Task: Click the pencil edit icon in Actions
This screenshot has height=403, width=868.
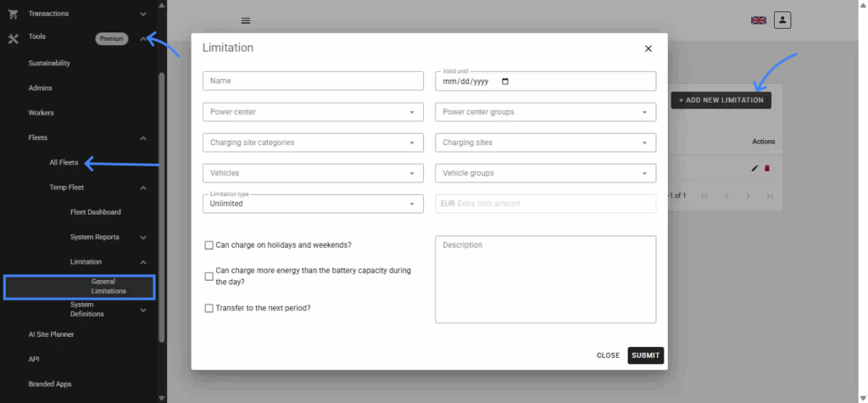Action: pos(755,168)
